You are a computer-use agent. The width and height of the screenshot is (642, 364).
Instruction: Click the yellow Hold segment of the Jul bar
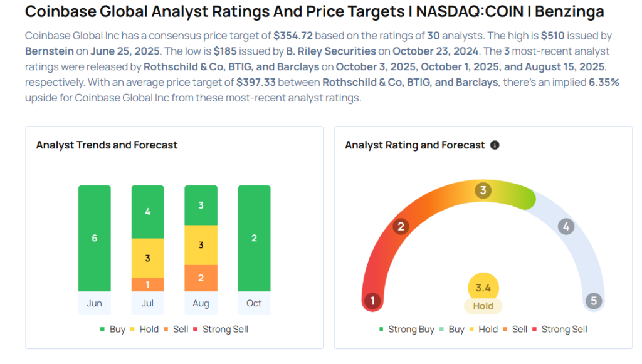147,258
